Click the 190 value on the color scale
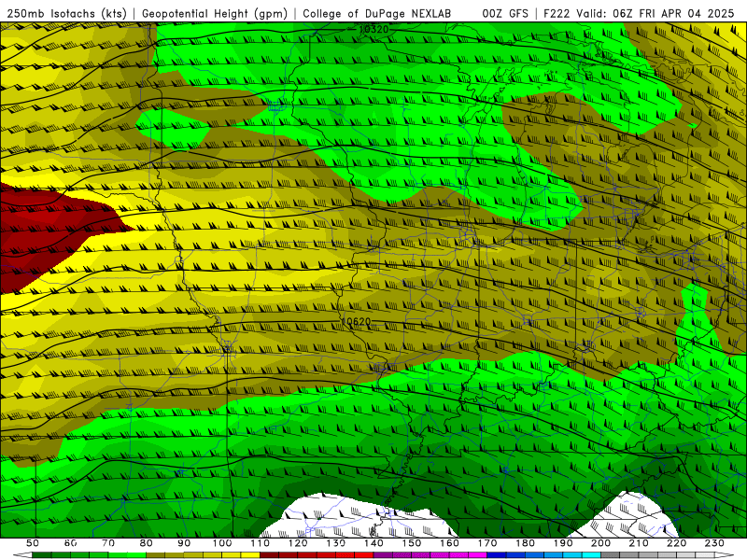The height and width of the screenshot is (560, 747). 563,543
